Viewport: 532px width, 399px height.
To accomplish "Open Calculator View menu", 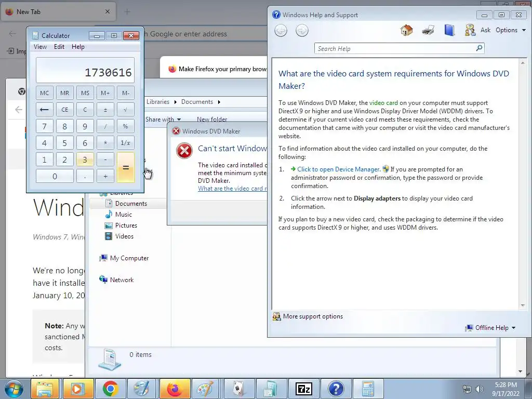I will 40,47.
